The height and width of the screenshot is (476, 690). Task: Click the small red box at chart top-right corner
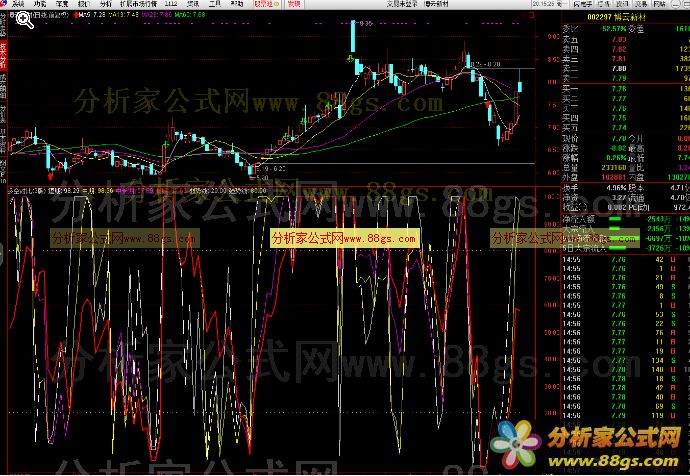click(532, 15)
